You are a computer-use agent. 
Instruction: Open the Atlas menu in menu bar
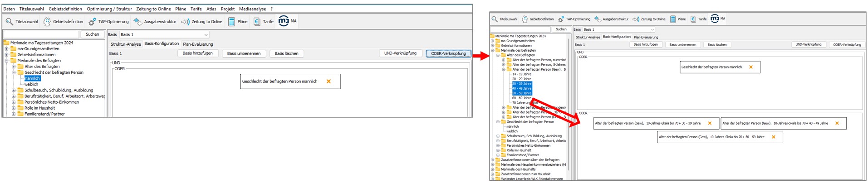(x=211, y=9)
